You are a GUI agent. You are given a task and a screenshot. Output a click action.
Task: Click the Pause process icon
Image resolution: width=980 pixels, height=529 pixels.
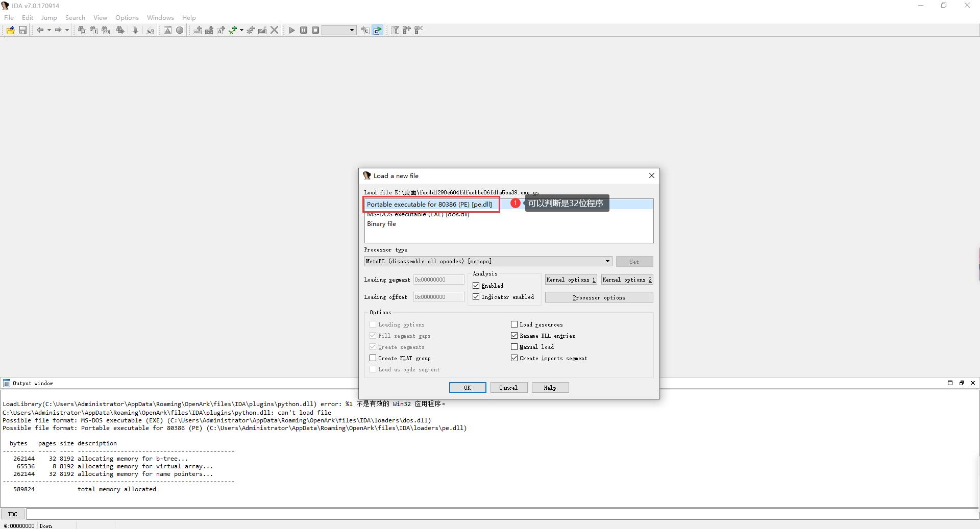(304, 30)
